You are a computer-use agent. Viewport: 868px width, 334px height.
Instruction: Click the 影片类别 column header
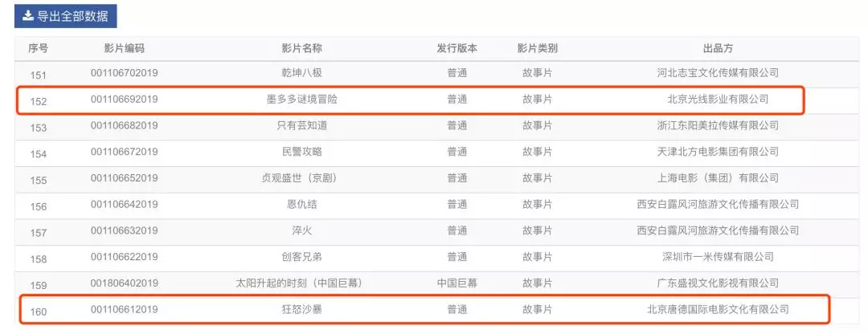(537, 48)
